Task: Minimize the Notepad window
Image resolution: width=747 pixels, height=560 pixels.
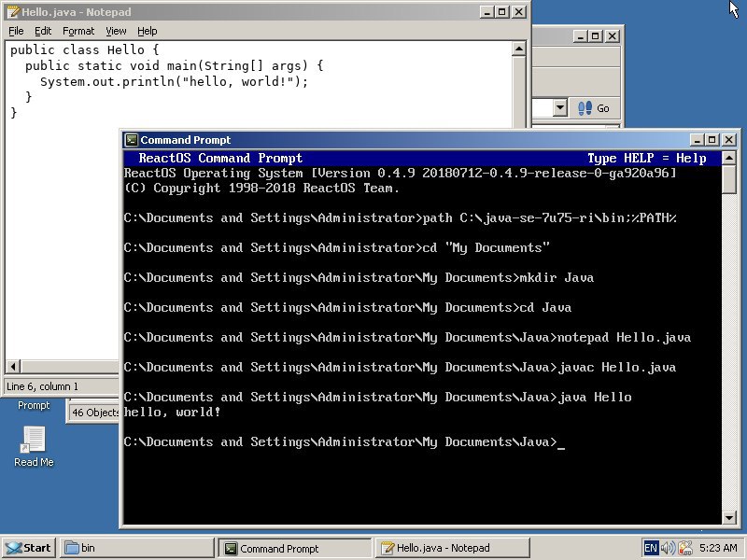Action: [x=486, y=12]
